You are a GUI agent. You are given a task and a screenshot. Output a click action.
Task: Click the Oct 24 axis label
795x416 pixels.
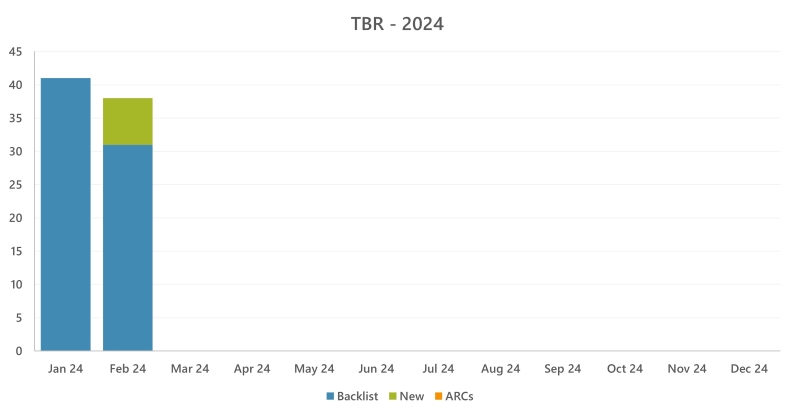tap(624, 369)
